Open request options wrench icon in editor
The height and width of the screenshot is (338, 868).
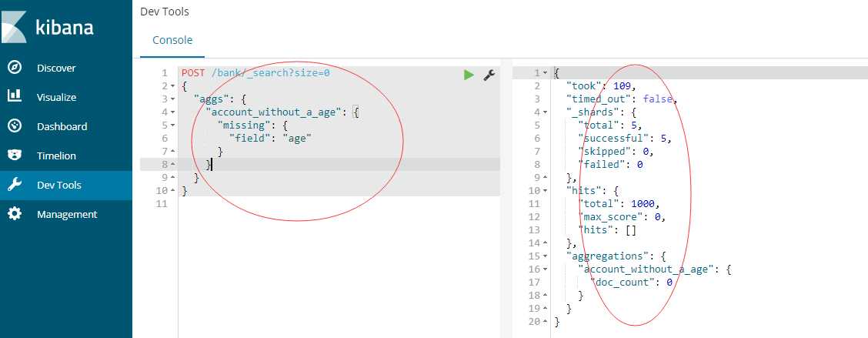point(489,75)
